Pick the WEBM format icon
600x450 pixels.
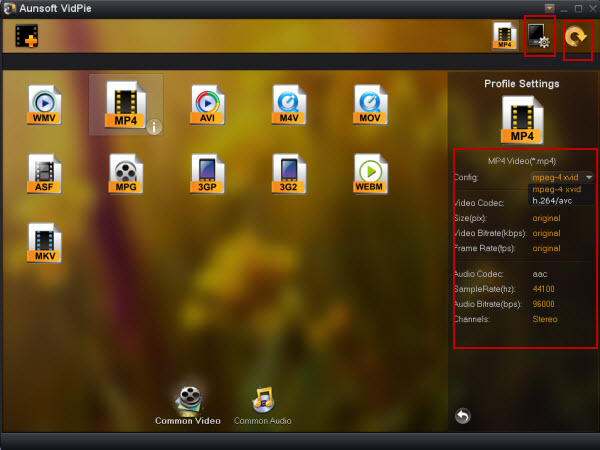pyautogui.click(x=370, y=174)
